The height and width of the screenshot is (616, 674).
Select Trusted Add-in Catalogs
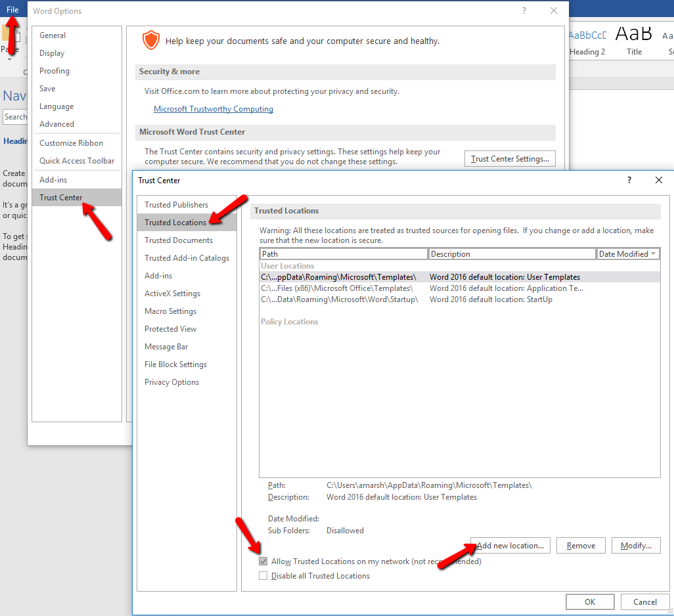click(186, 257)
